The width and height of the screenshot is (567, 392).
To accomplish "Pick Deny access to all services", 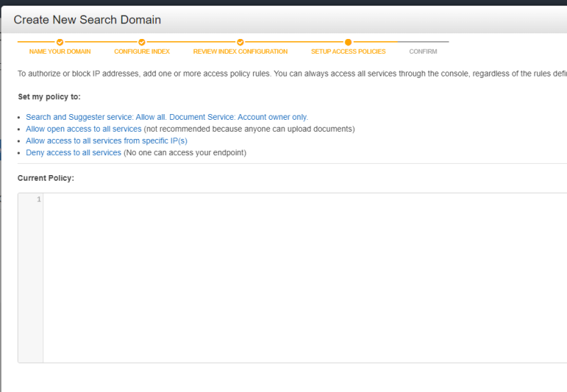I will point(73,152).
